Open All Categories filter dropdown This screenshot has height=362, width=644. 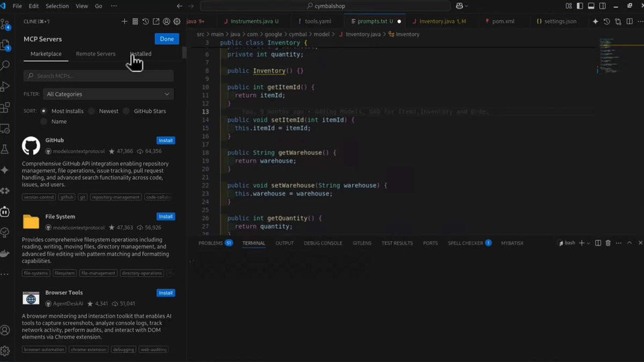pos(108,94)
